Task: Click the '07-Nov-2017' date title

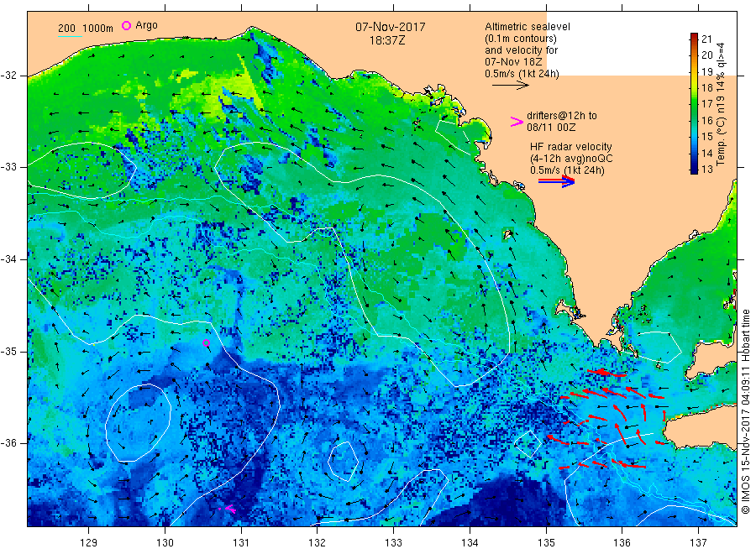Action: 391,27
